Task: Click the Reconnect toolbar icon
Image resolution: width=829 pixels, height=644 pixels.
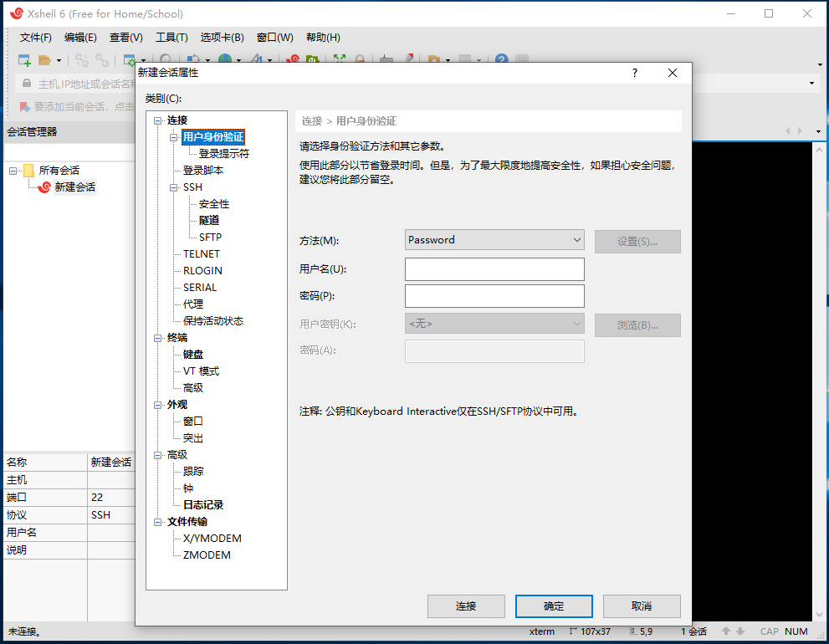Action: [101, 60]
